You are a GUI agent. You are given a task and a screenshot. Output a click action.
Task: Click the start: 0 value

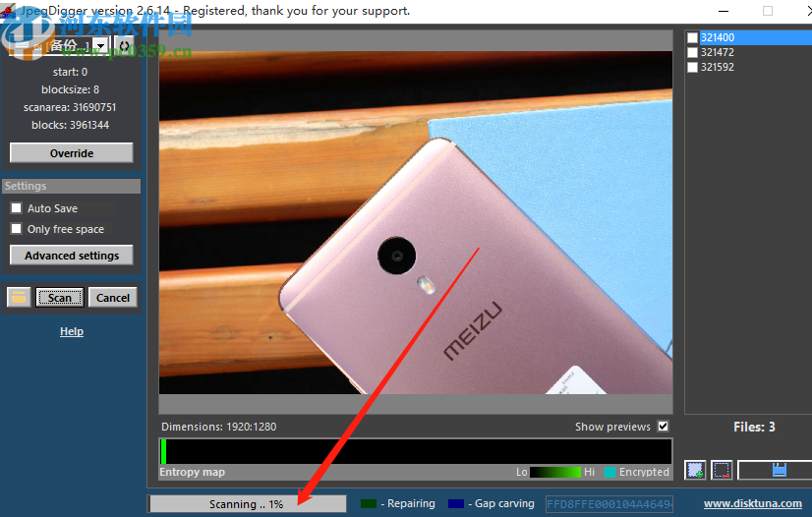pyautogui.click(x=70, y=72)
